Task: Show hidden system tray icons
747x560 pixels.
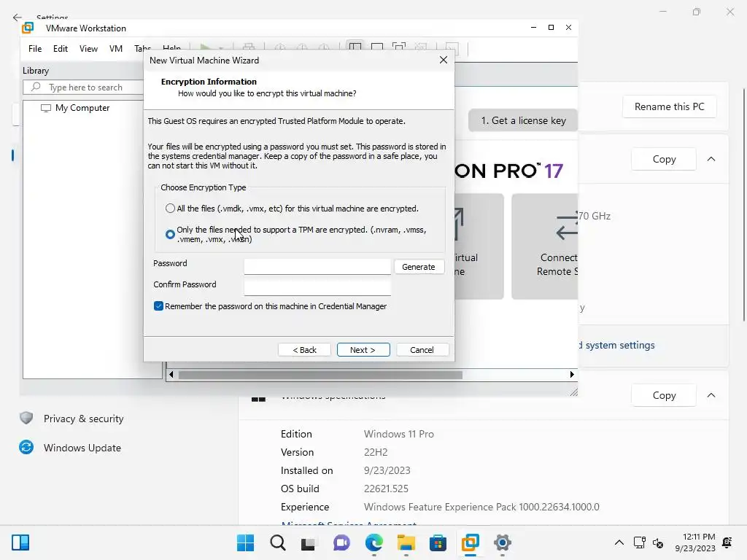Action: point(619,542)
